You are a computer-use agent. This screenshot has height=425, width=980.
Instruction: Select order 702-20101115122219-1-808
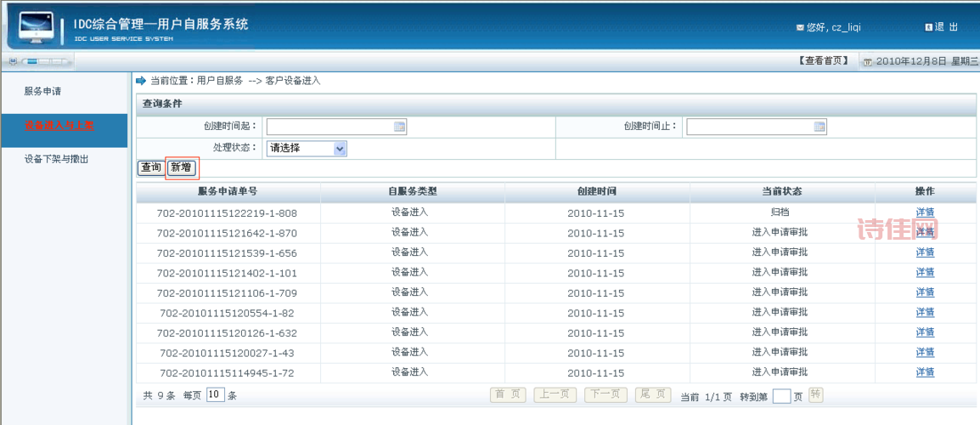[227, 213]
